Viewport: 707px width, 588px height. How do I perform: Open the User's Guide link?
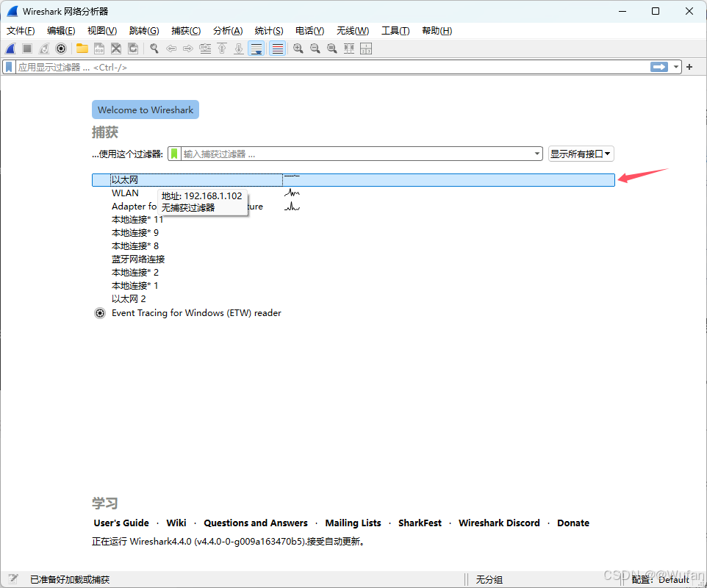pyautogui.click(x=121, y=523)
